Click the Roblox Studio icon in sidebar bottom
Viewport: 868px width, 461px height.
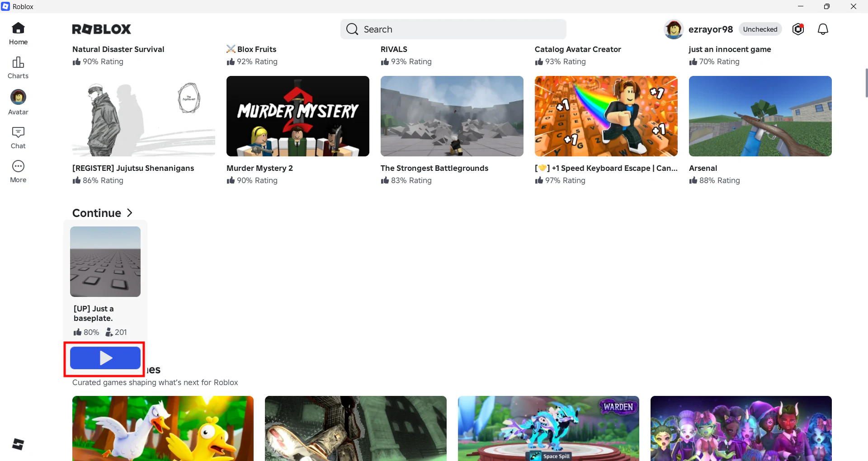(x=18, y=444)
